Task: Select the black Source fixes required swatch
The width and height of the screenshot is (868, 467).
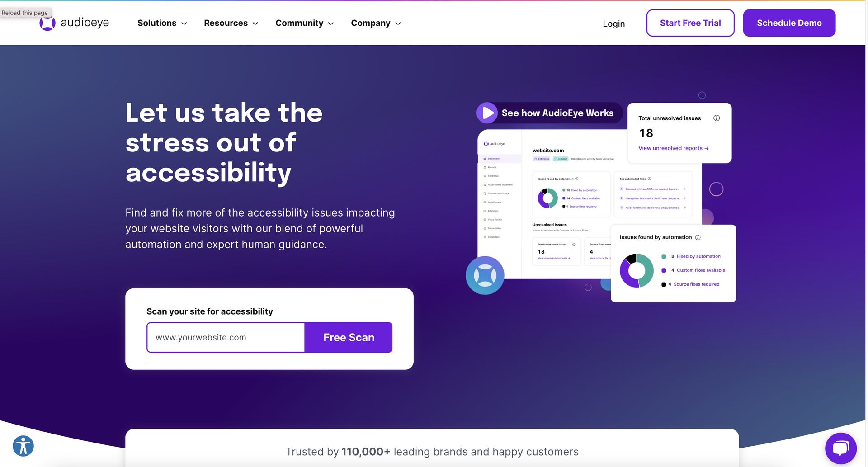Action: pyautogui.click(x=664, y=284)
